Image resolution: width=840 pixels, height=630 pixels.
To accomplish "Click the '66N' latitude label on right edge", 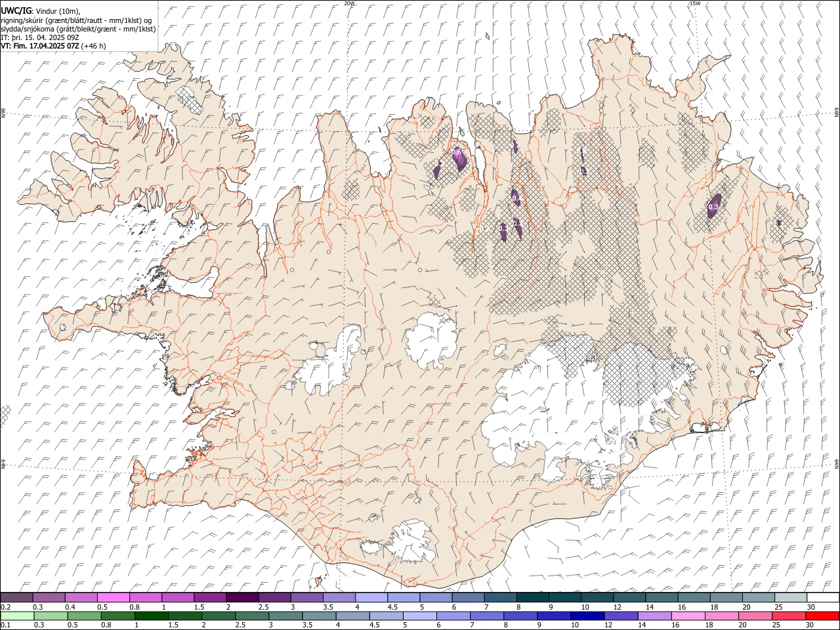I will point(836,112).
